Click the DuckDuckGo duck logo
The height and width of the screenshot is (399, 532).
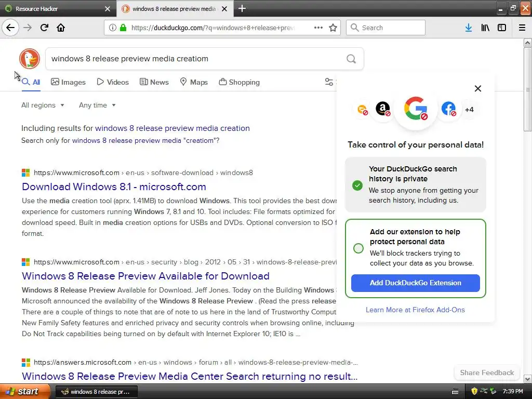click(x=30, y=59)
